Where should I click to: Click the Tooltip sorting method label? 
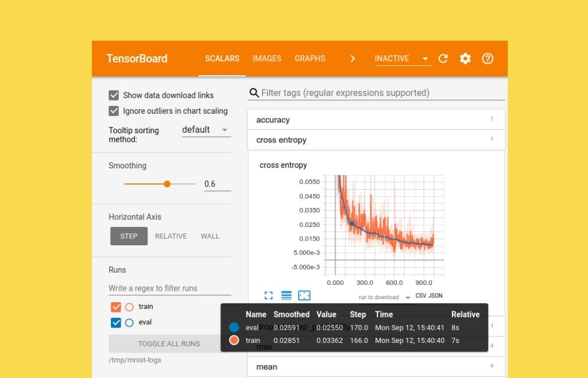pos(134,134)
